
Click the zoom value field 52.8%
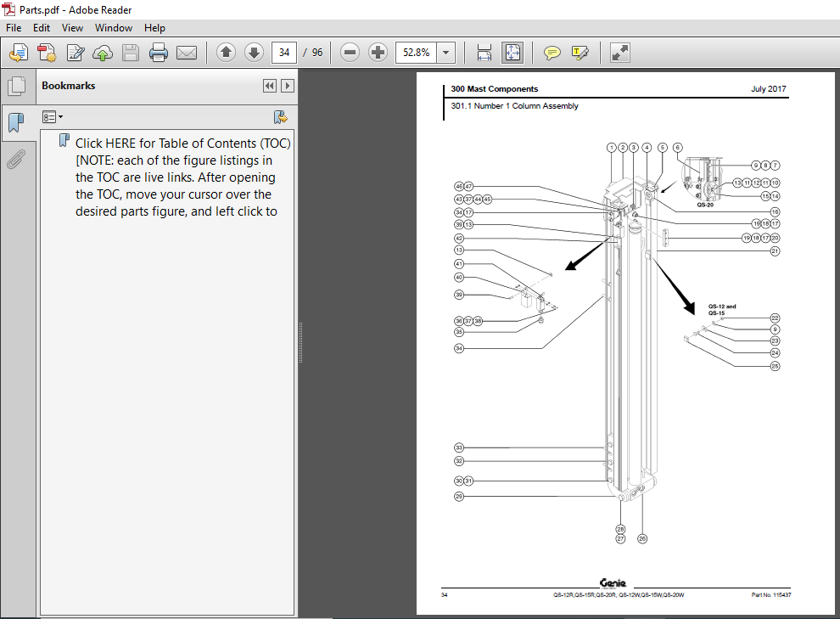[x=417, y=53]
